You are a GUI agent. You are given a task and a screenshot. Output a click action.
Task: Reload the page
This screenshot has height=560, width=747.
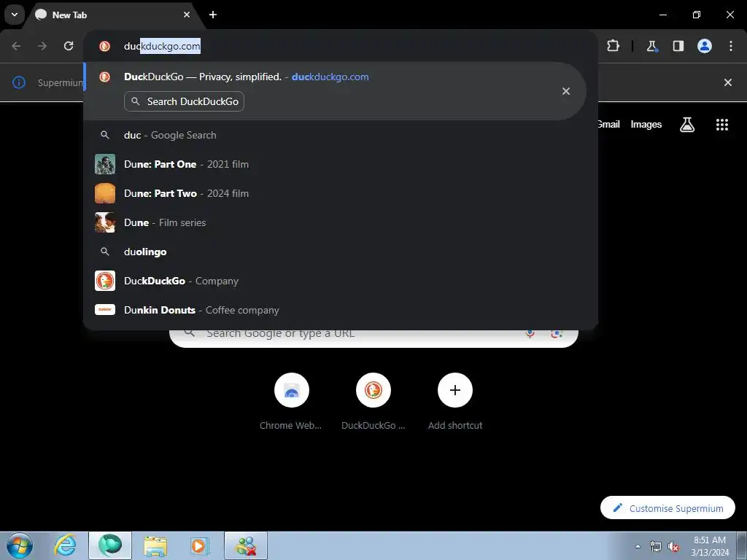(x=69, y=46)
